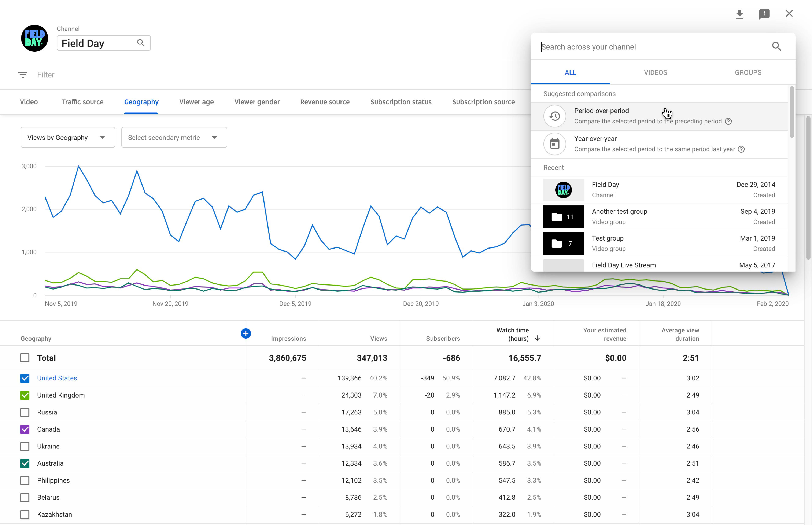The image size is (812, 525).
Task: Click Another test group folder thumbnail
Action: pyautogui.click(x=563, y=217)
